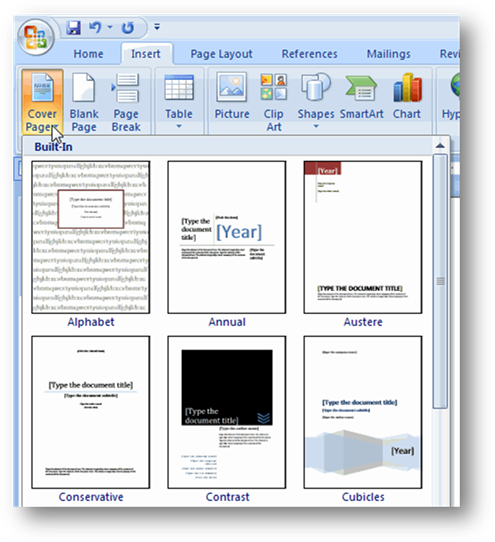Image resolution: width=495 pixels, height=542 pixels.
Task: Click the Cubicles label text
Action: click(363, 497)
